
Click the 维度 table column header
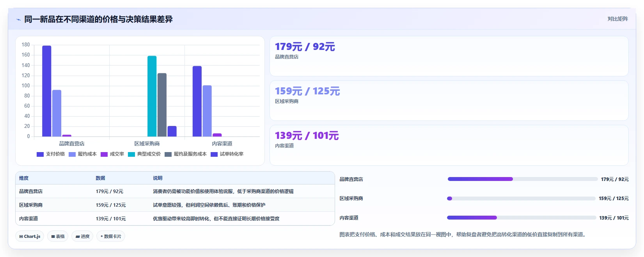point(24,178)
